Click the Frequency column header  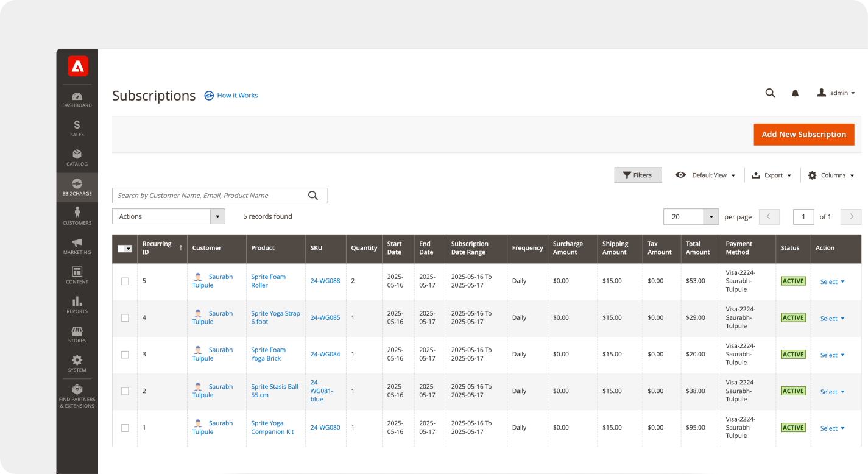click(527, 249)
